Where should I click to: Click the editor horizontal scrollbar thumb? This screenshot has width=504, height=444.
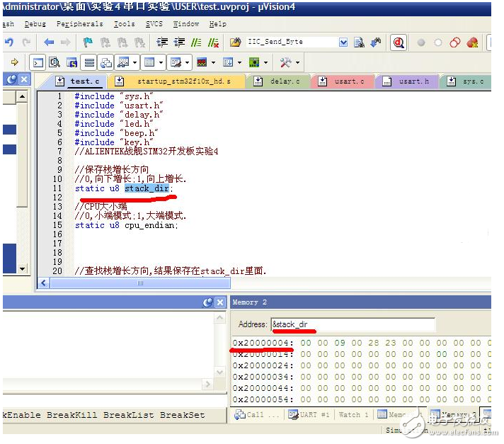(x=139, y=283)
